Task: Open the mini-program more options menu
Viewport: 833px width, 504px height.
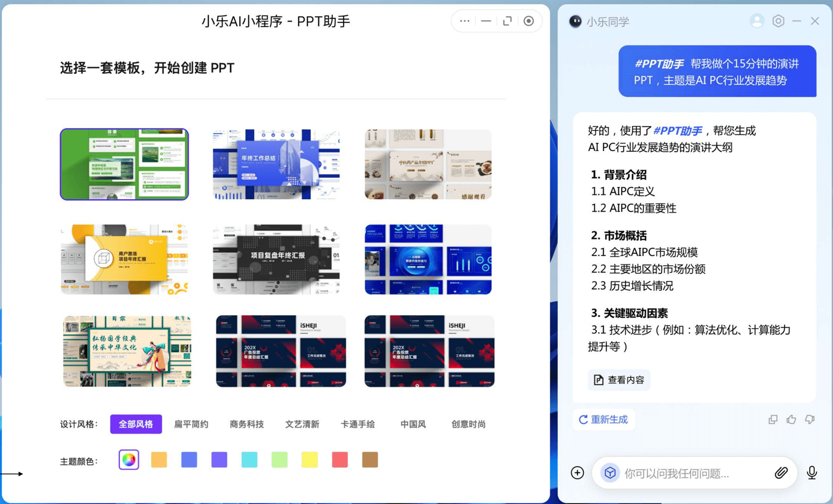Action: [x=464, y=21]
